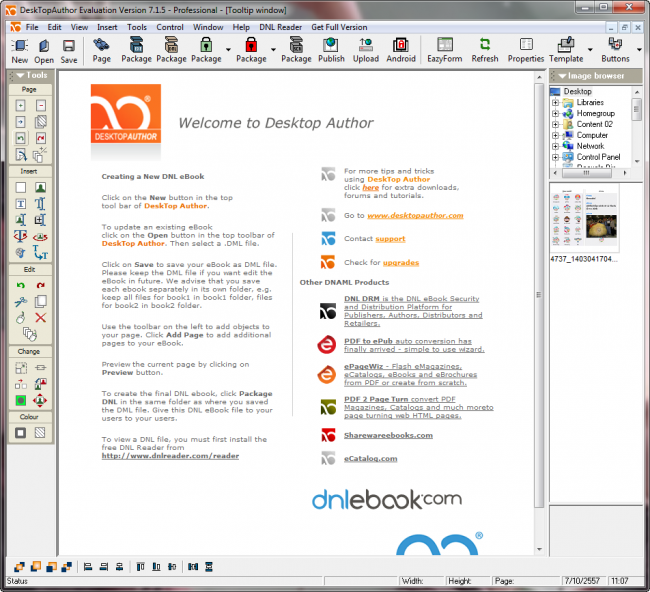
Task: Open the Window menu
Action: [x=208, y=27]
